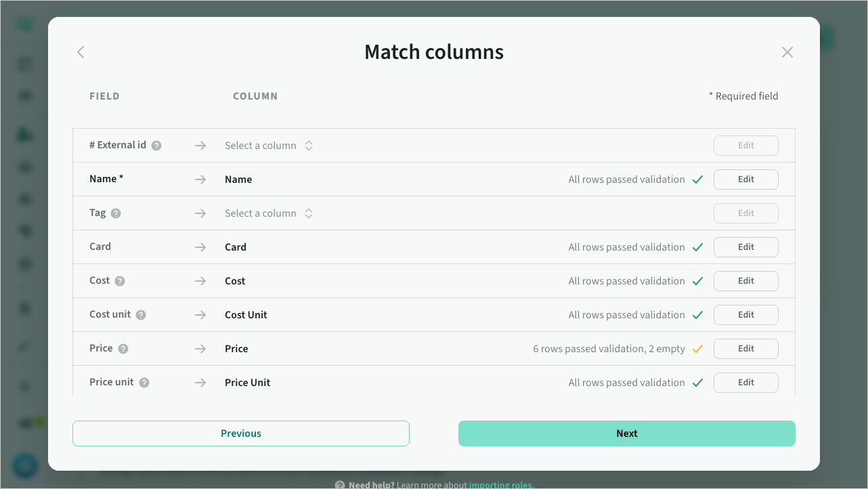Edit the Price Unit column mapping
Viewport: 868px width, 489px height.
(x=745, y=383)
